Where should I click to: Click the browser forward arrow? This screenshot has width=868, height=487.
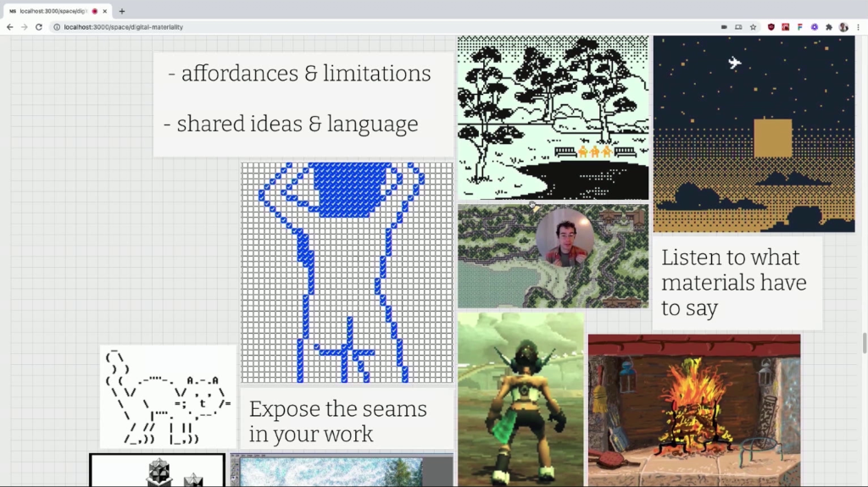tap(25, 27)
